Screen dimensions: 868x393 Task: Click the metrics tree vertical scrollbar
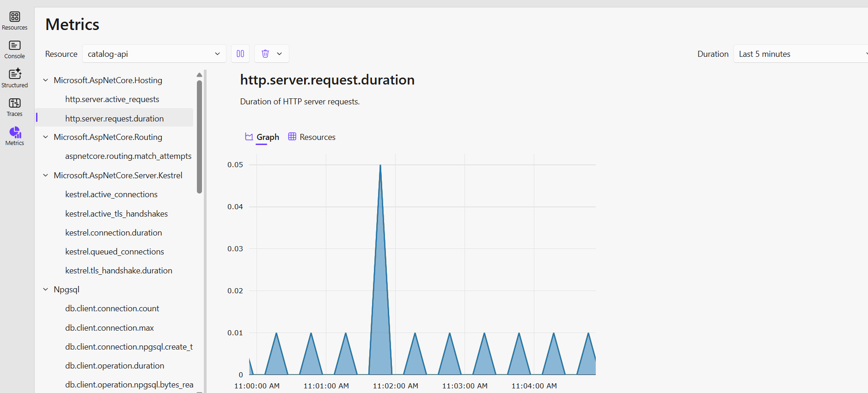point(199,137)
